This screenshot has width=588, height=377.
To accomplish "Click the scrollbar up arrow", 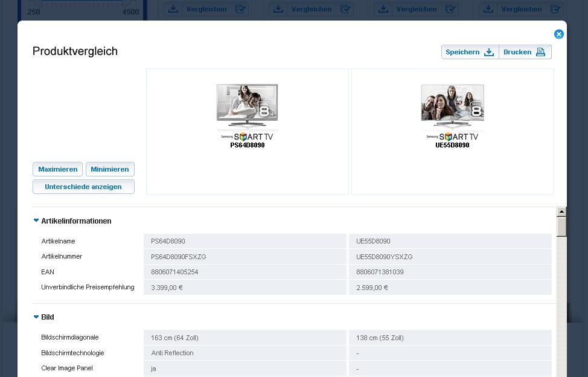I will pyautogui.click(x=561, y=211).
